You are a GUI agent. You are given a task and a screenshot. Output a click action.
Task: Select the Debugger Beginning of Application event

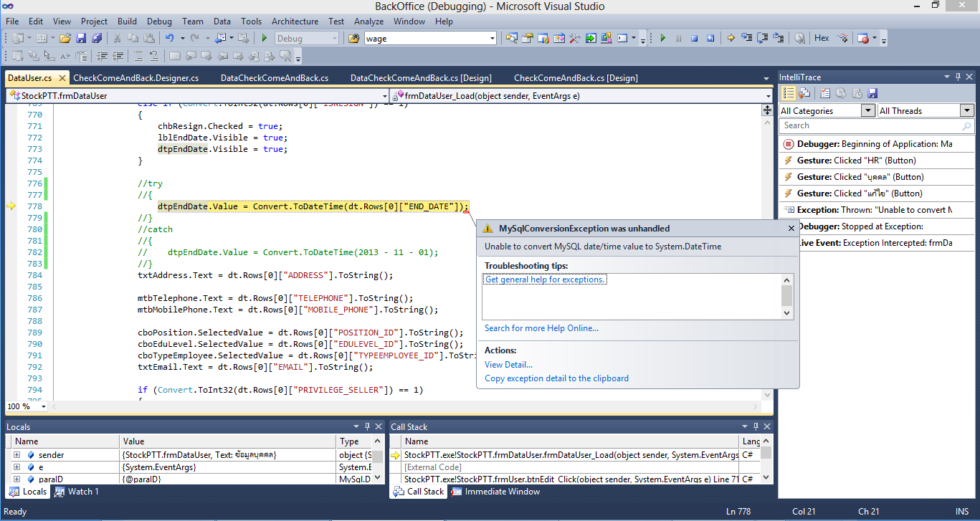[x=876, y=144]
